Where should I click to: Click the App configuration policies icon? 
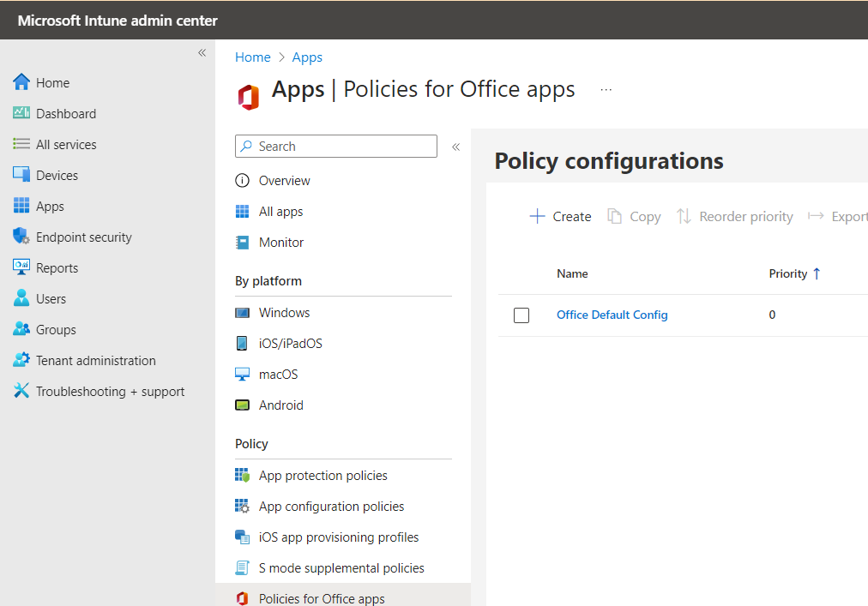242,506
